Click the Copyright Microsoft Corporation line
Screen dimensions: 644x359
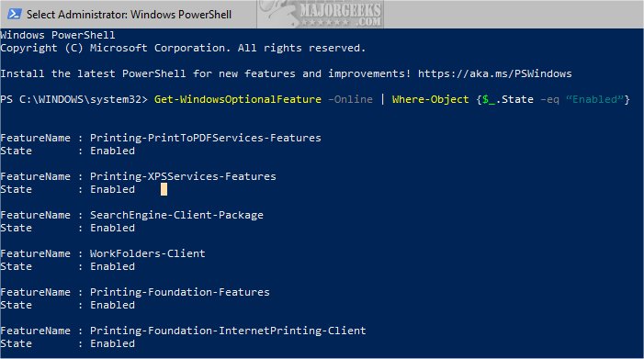pyautogui.click(x=183, y=48)
